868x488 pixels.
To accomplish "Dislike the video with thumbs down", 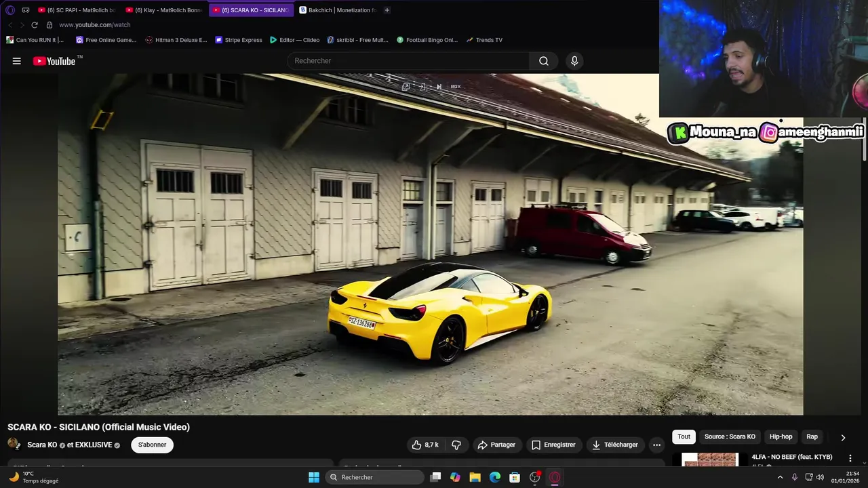I will 456,445.
